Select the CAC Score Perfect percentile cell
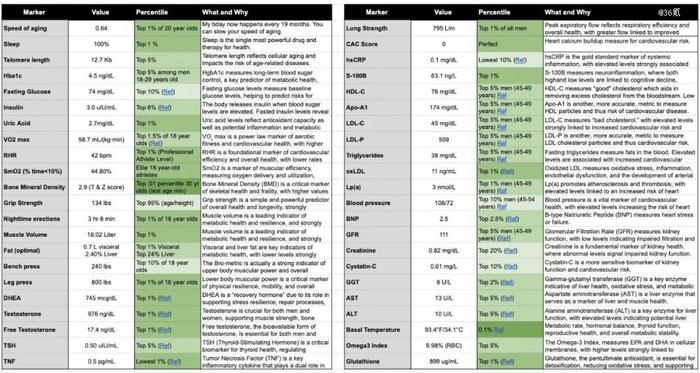The height and width of the screenshot is (373, 700). point(510,44)
